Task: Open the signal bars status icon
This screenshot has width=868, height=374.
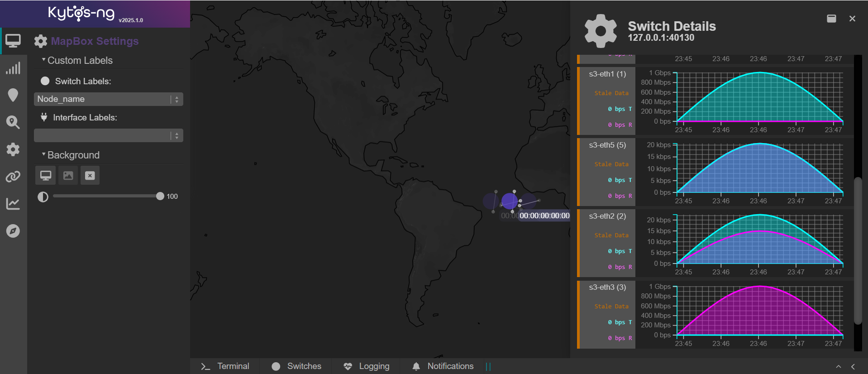Action: [x=13, y=68]
